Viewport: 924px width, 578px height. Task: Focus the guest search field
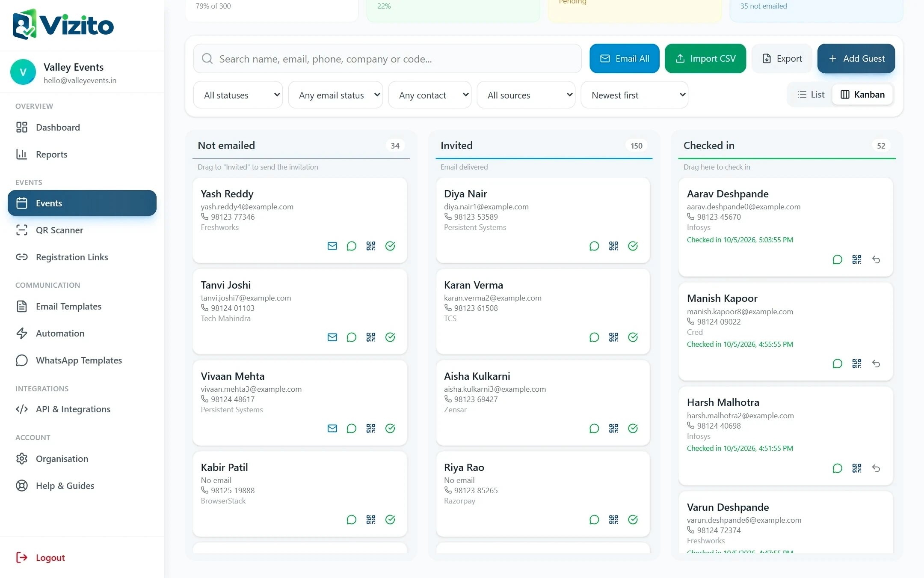pyautogui.click(x=387, y=59)
